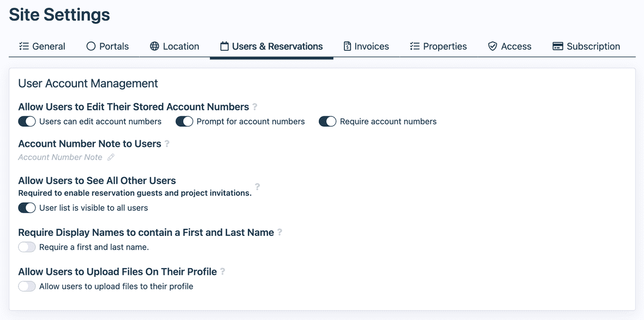The image size is (644, 320).
Task: Turn off Prompt for account numbers
Action: pyautogui.click(x=184, y=121)
